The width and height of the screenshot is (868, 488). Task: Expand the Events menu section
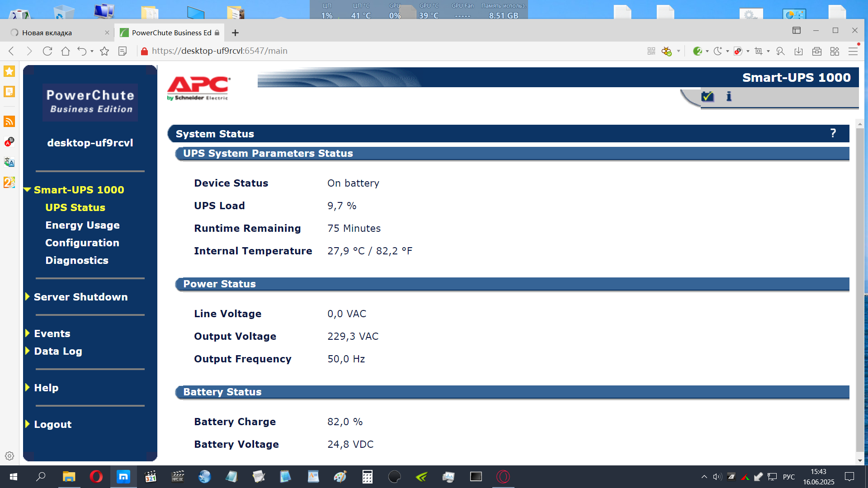pyautogui.click(x=52, y=333)
